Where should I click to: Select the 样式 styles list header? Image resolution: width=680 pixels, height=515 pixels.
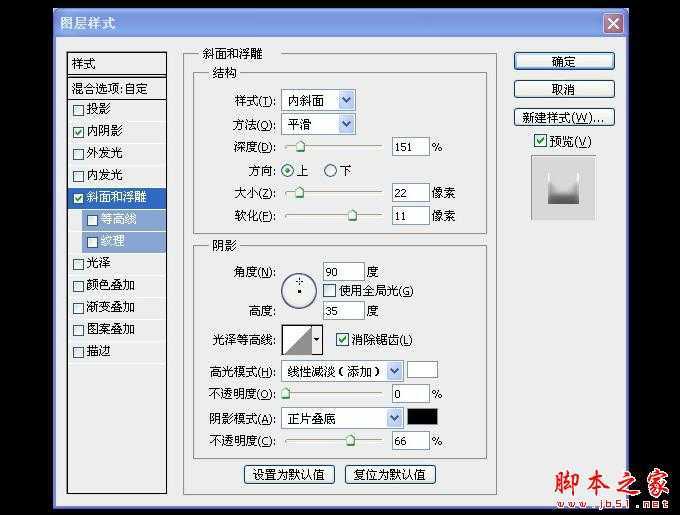pos(117,64)
